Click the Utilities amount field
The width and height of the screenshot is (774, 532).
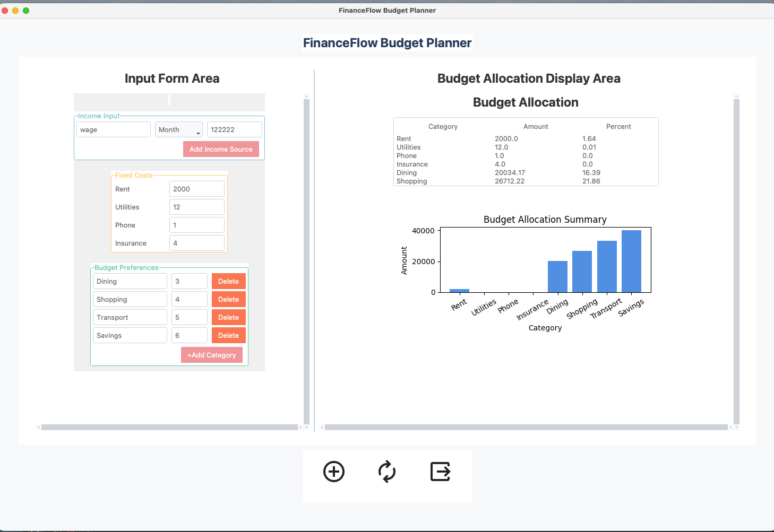(x=197, y=207)
